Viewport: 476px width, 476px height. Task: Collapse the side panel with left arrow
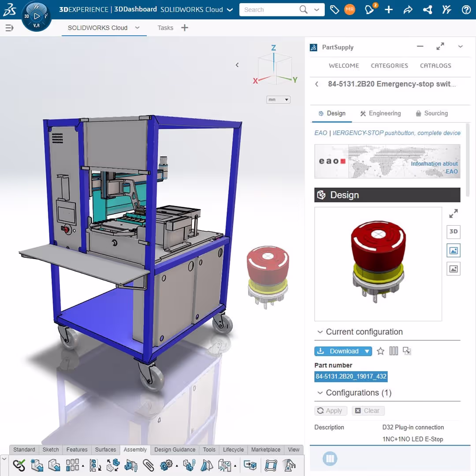click(237, 65)
